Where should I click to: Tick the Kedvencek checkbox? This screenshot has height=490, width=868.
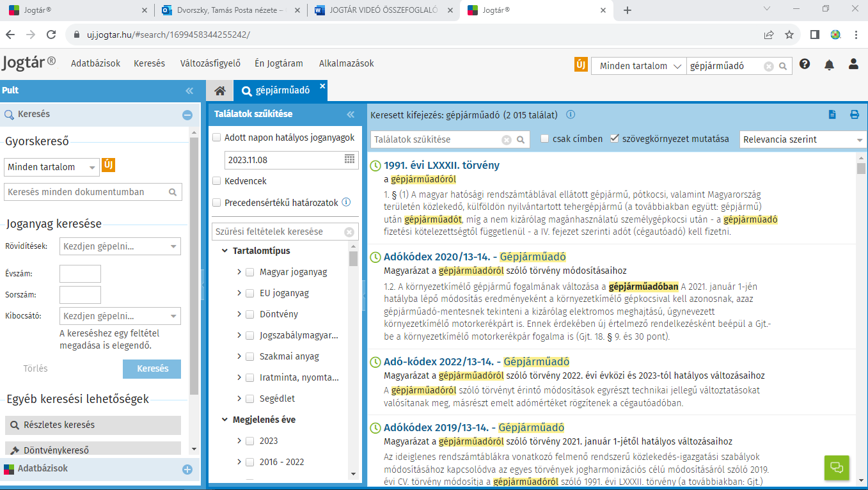coord(217,181)
